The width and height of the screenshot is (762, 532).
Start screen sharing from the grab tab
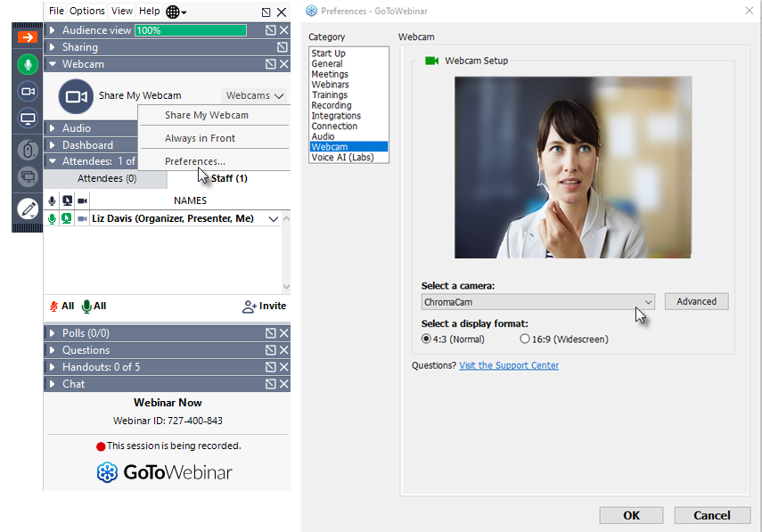click(x=27, y=118)
